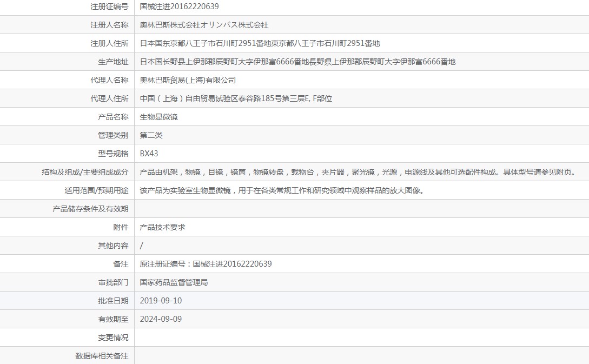The image size is (589, 364).
Task: Select the composition text starting 产品由机架
Action: point(359,172)
